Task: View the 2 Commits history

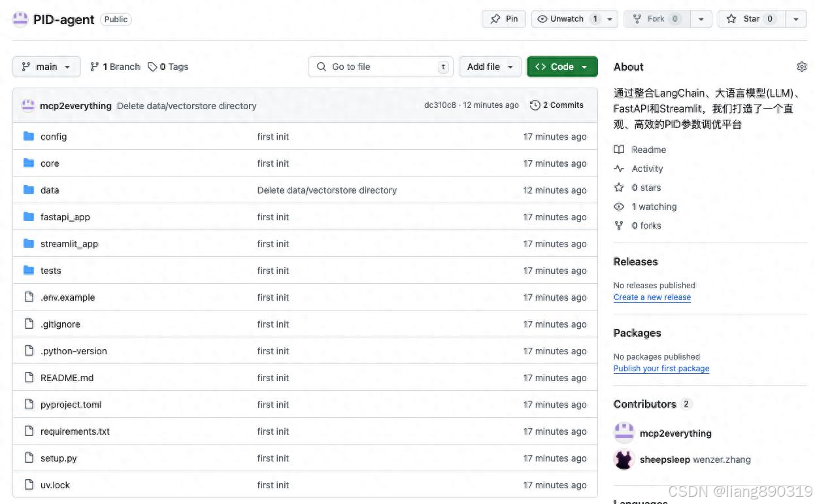Action: coord(557,105)
